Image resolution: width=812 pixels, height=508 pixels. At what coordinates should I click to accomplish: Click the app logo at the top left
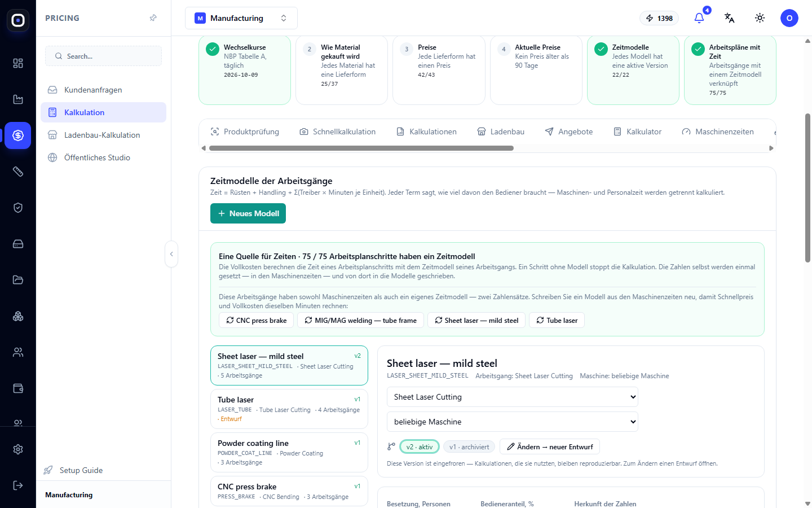[18, 20]
